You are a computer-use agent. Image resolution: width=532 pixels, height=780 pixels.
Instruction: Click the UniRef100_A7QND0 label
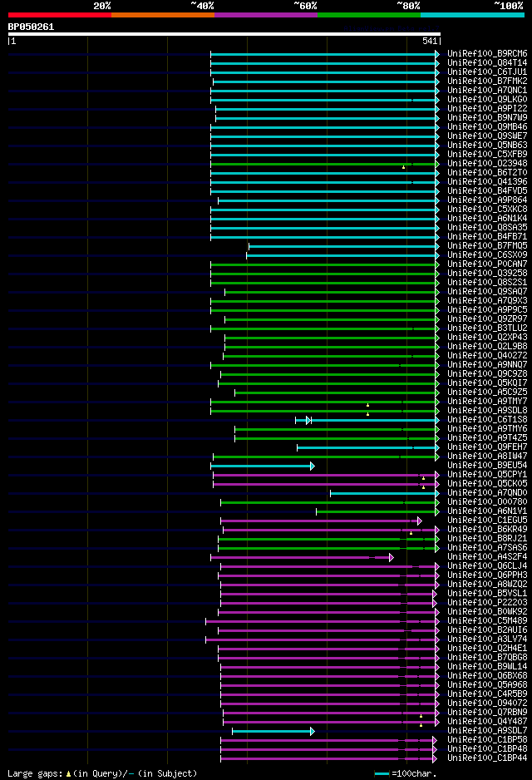[x=487, y=492]
